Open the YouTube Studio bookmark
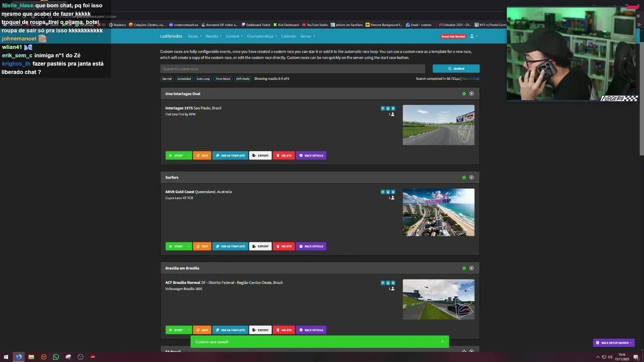The width and height of the screenshot is (644, 362). click(314, 25)
